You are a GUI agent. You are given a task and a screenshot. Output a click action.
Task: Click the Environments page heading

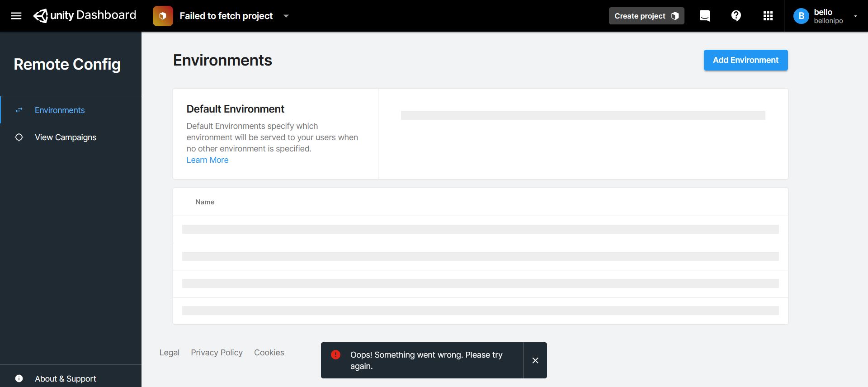click(222, 60)
